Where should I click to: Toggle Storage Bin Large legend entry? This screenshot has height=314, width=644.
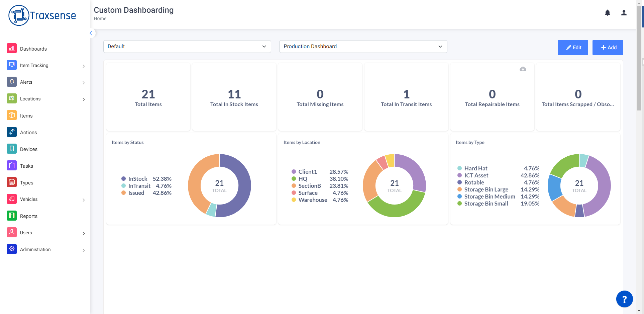point(498,189)
